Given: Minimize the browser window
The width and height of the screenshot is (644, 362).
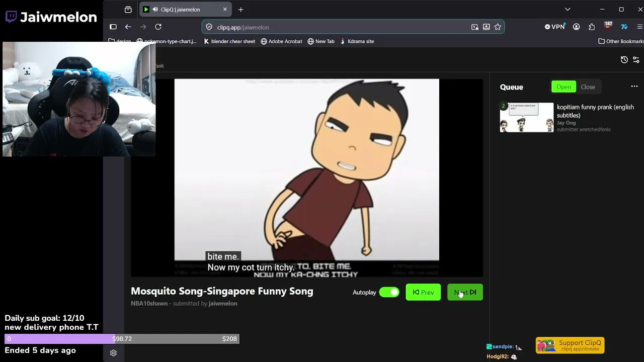Looking at the screenshot, I should [x=602, y=10].
